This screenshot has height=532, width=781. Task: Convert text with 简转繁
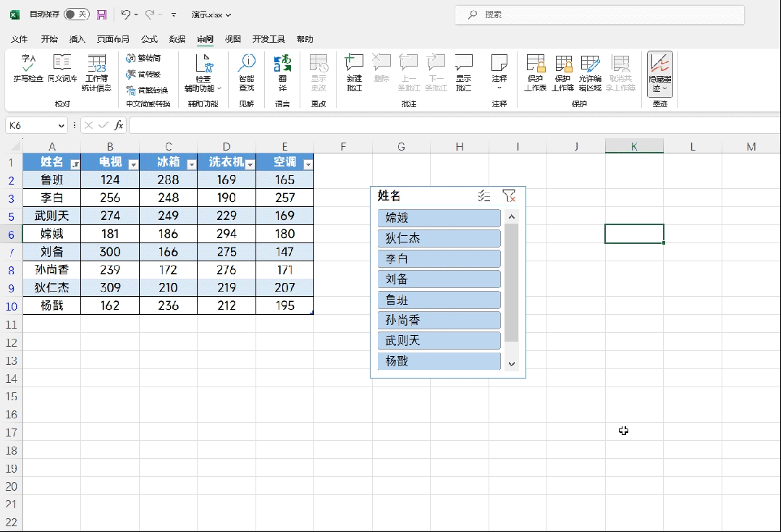(x=143, y=75)
